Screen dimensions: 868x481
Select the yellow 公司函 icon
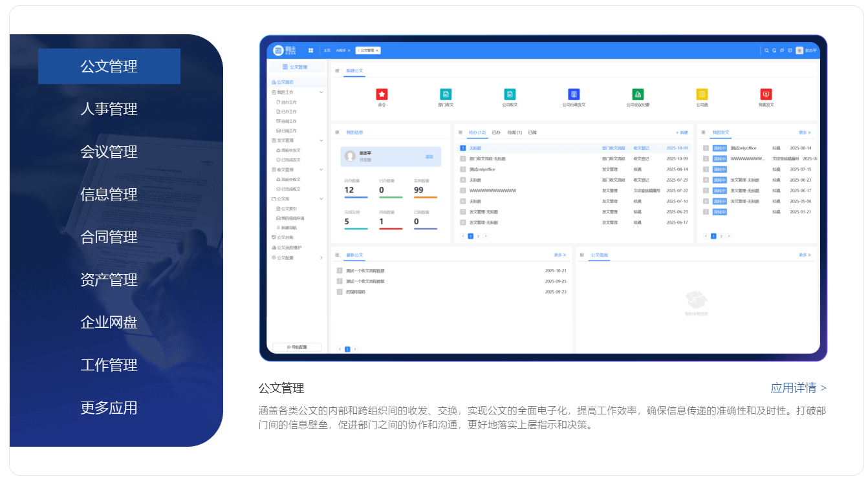702,94
